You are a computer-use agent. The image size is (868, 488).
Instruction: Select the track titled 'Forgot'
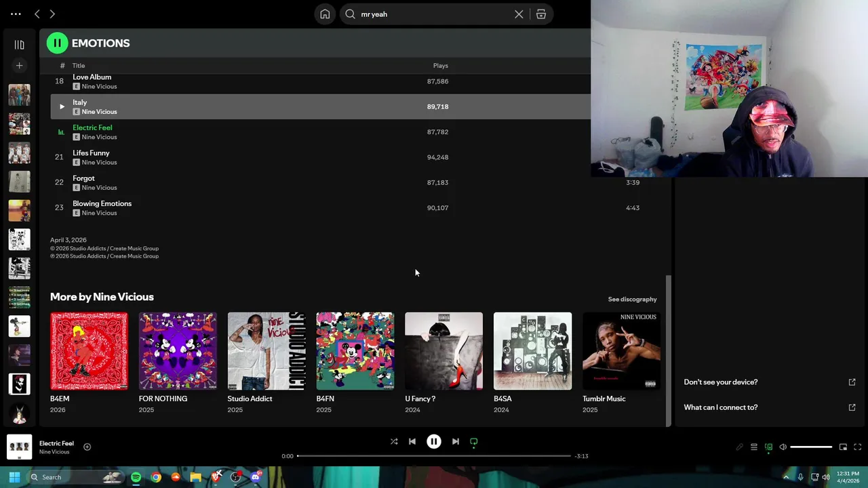pos(83,178)
